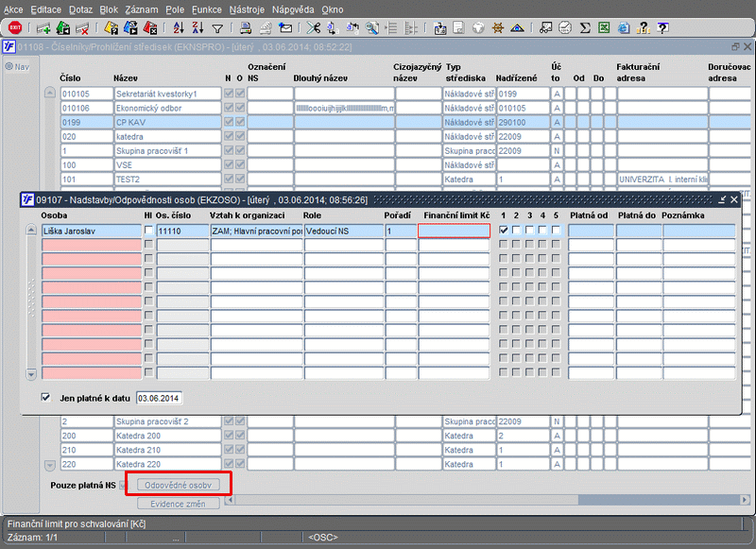Click the red EXIT icon in toolbar

click(14, 28)
